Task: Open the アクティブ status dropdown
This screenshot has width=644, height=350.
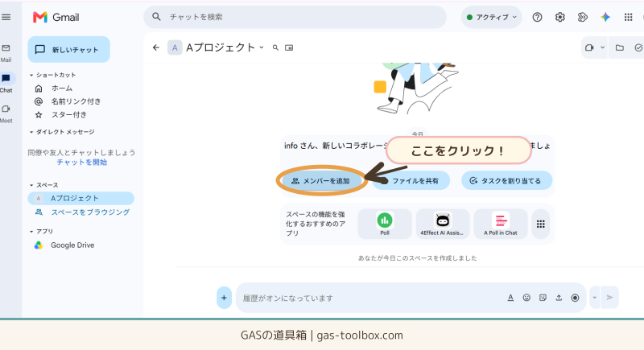Action: click(491, 17)
